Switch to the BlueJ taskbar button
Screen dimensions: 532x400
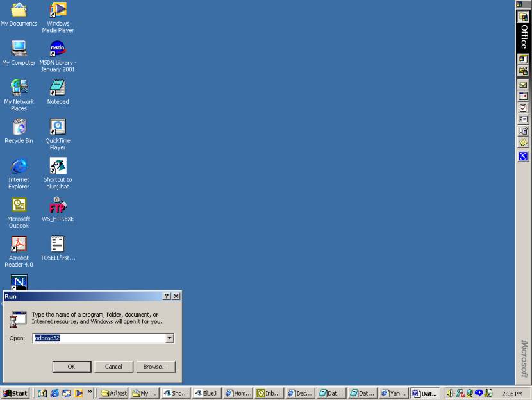coord(207,393)
